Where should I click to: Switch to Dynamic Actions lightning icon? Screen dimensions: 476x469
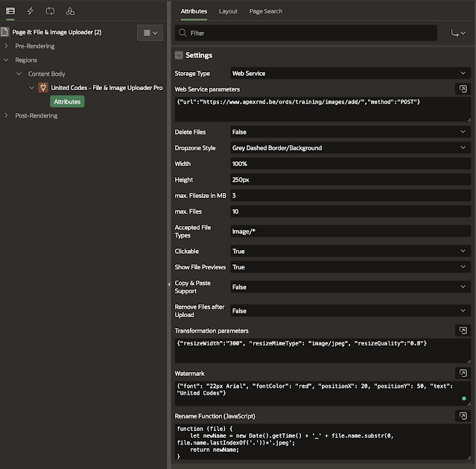(31, 11)
